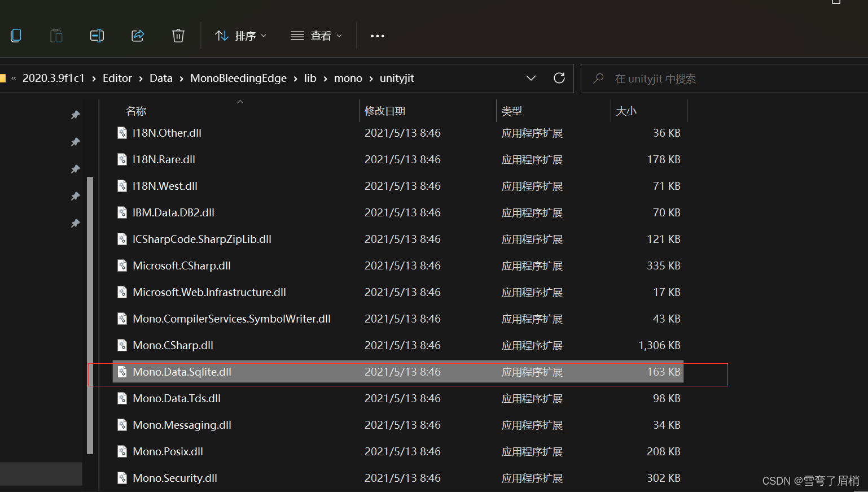
Task: Click the navigation pane vertical scrollbar
Action: click(x=90, y=315)
